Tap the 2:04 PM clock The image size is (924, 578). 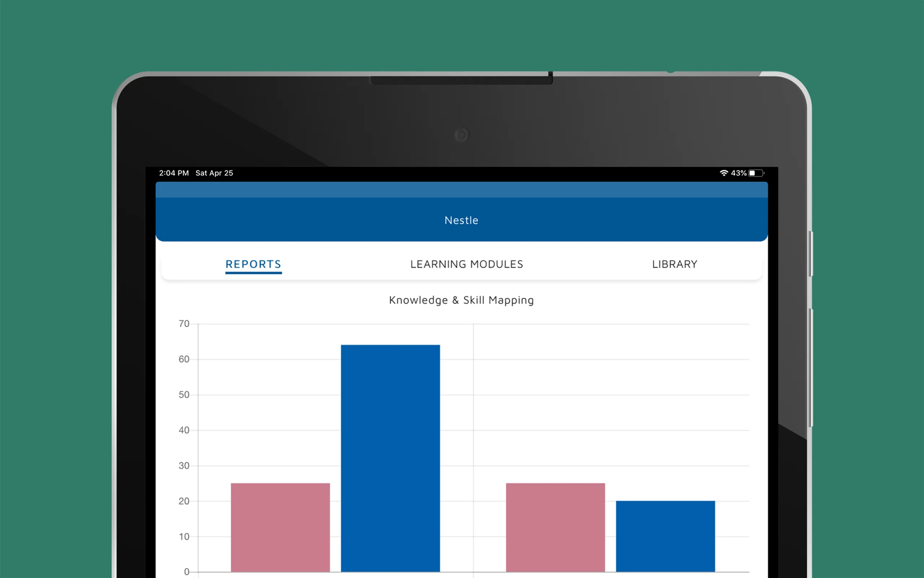(x=174, y=173)
